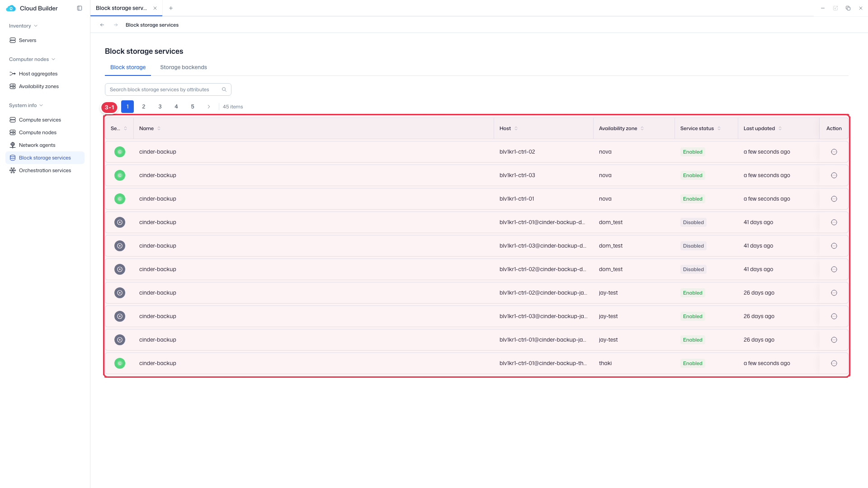Click Block storage services breadcrumb

pos(152,25)
